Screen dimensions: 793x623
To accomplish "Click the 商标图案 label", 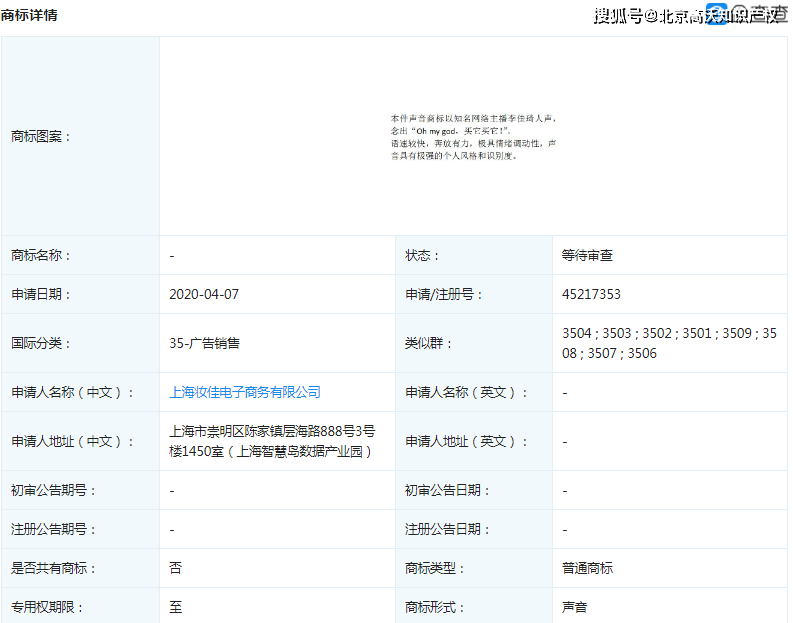I will (x=41, y=137).
